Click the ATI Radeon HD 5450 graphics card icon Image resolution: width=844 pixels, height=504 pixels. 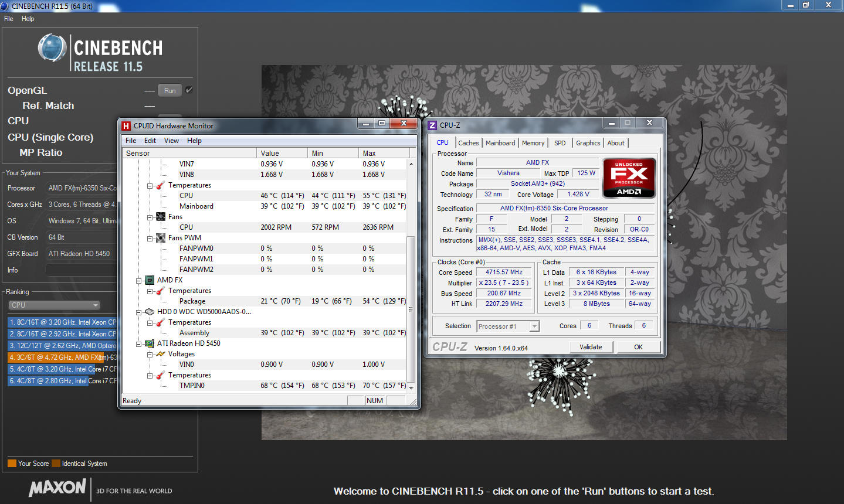pos(150,343)
